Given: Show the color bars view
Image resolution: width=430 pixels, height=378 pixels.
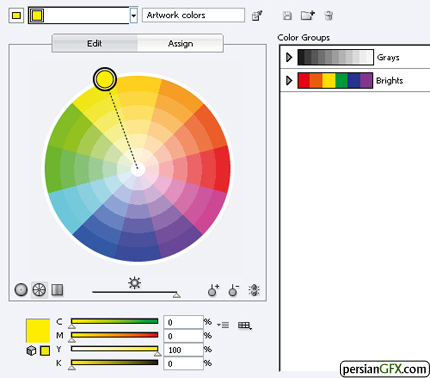Looking at the screenshot, I should 57,289.
